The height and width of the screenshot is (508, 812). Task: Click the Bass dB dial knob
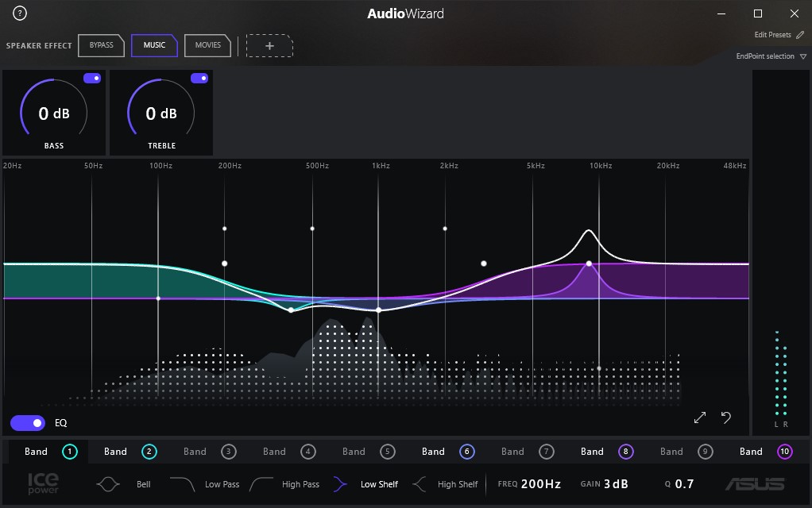click(x=54, y=114)
